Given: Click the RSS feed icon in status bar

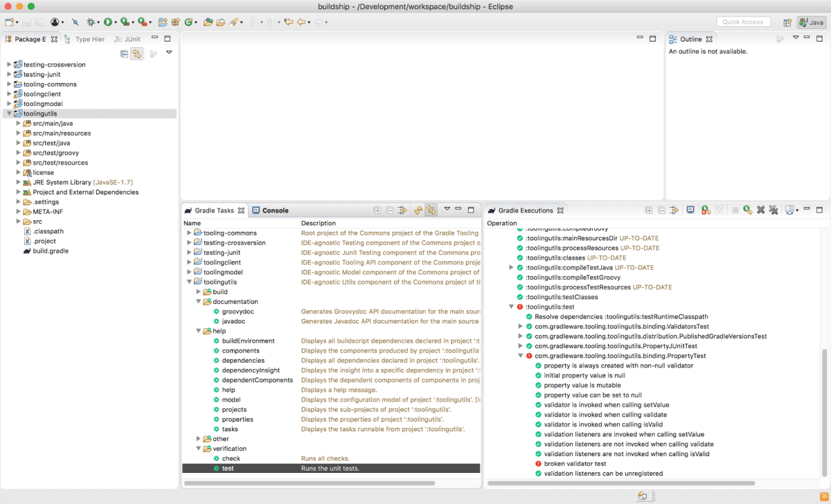Looking at the screenshot, I should point(824,496).
